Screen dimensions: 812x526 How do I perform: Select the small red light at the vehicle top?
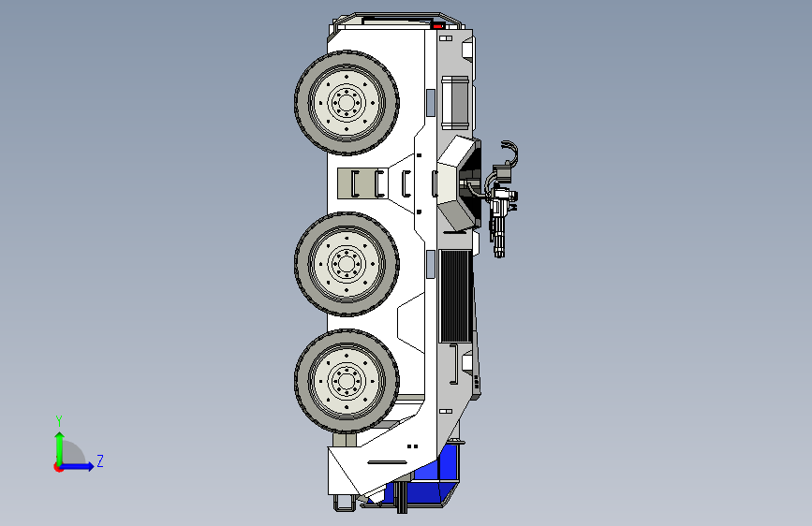tap(438, 25)
